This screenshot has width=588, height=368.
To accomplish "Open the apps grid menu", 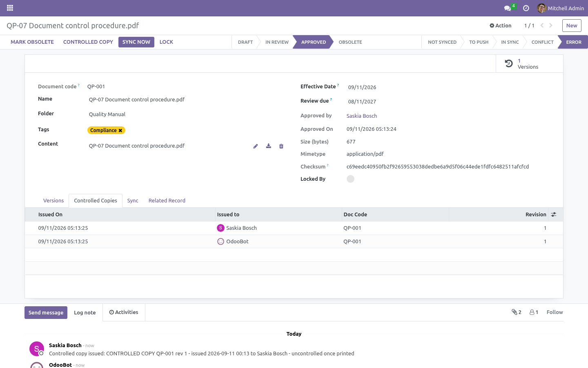I will [x=10, y=8].
